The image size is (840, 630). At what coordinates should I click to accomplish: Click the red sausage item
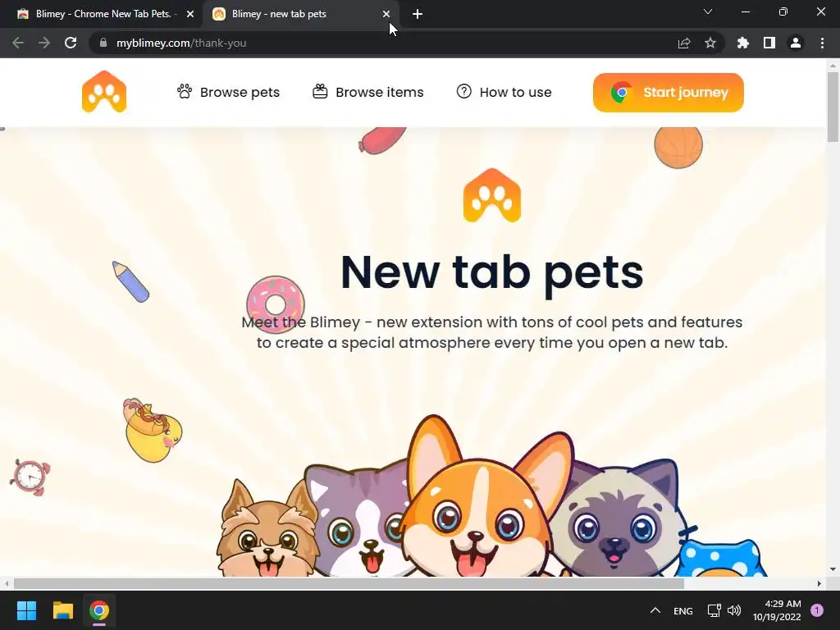click(x=382, y=139)
